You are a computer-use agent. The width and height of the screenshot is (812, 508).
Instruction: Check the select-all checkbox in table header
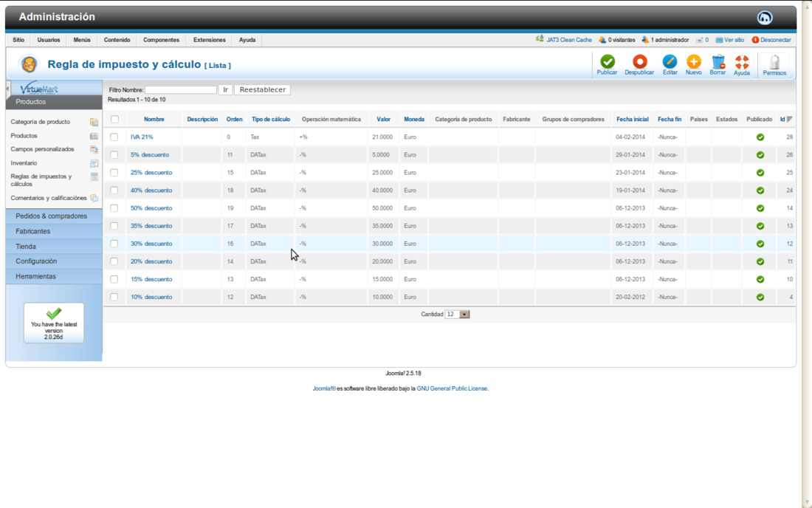[114, 119]
